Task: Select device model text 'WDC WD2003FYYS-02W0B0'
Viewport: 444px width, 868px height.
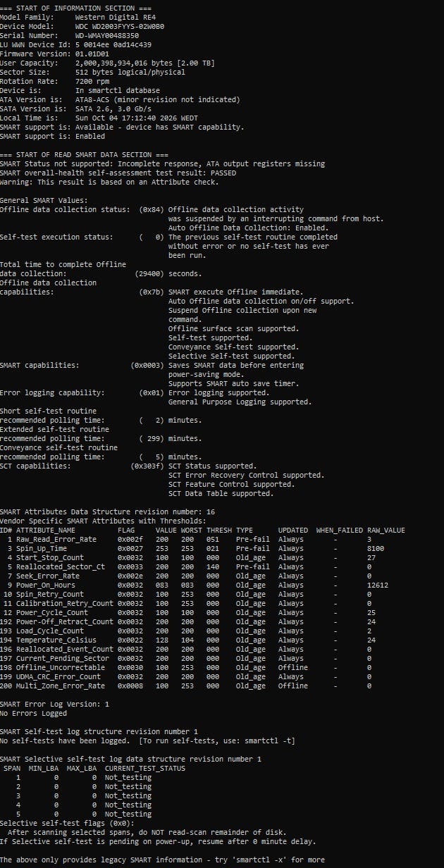Action: tap(119, 26)
